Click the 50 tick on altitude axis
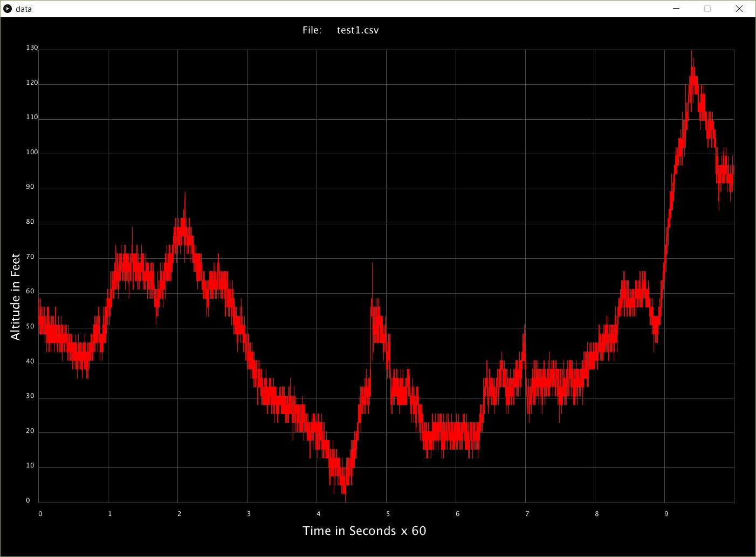 point(30,326)
